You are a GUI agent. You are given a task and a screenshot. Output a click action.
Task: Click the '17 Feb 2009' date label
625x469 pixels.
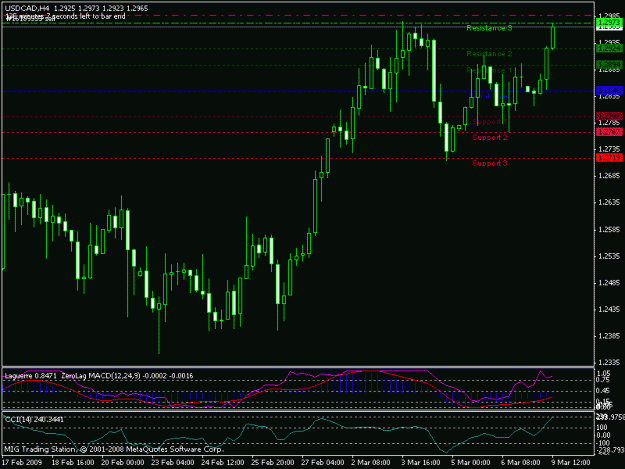click(22, 463)
